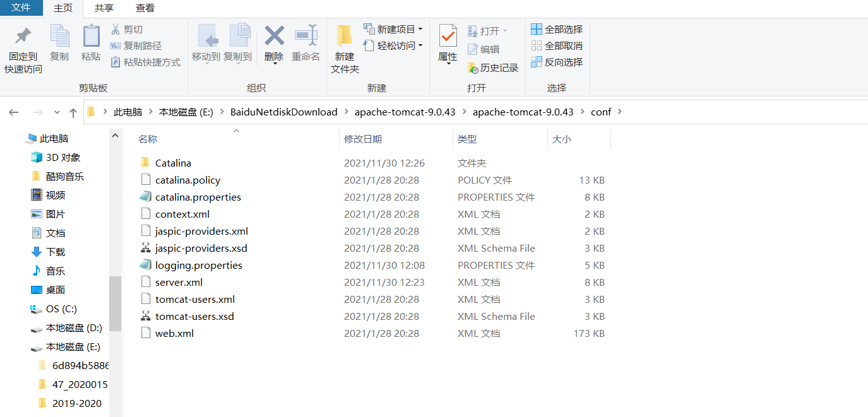Select the Catalina folder

(x=173, y=163)
